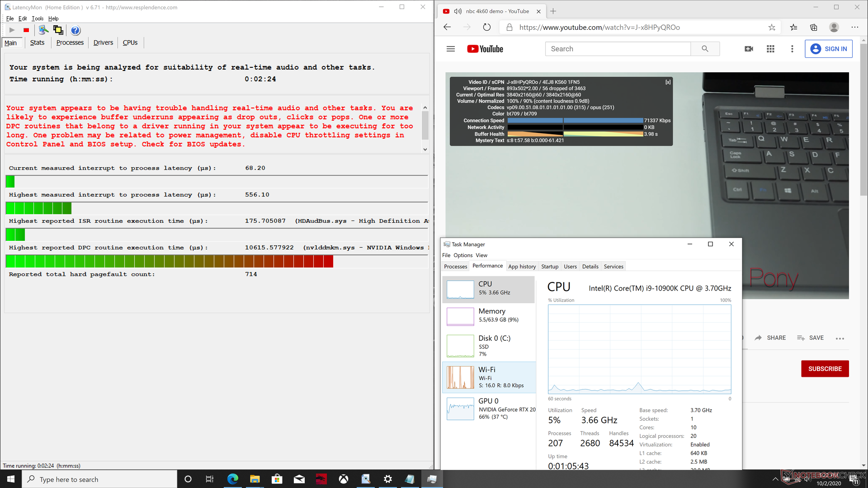
Task: Click the SIGN IN button on YouTube
Action: [x=828, y=49]
